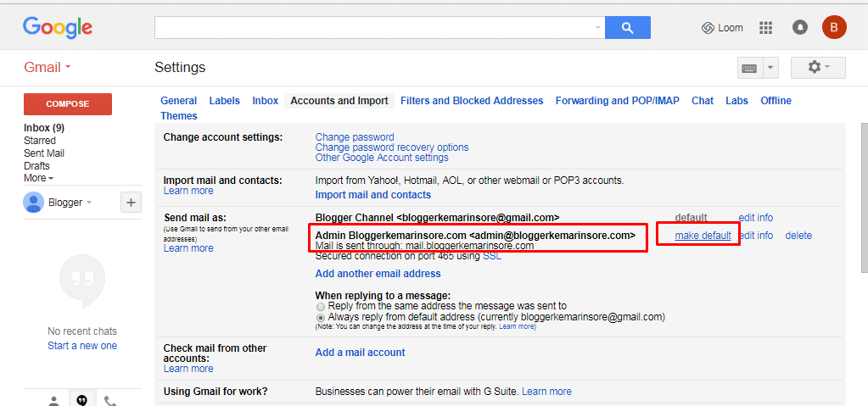Click in the Google search field

tap(373, 28)
